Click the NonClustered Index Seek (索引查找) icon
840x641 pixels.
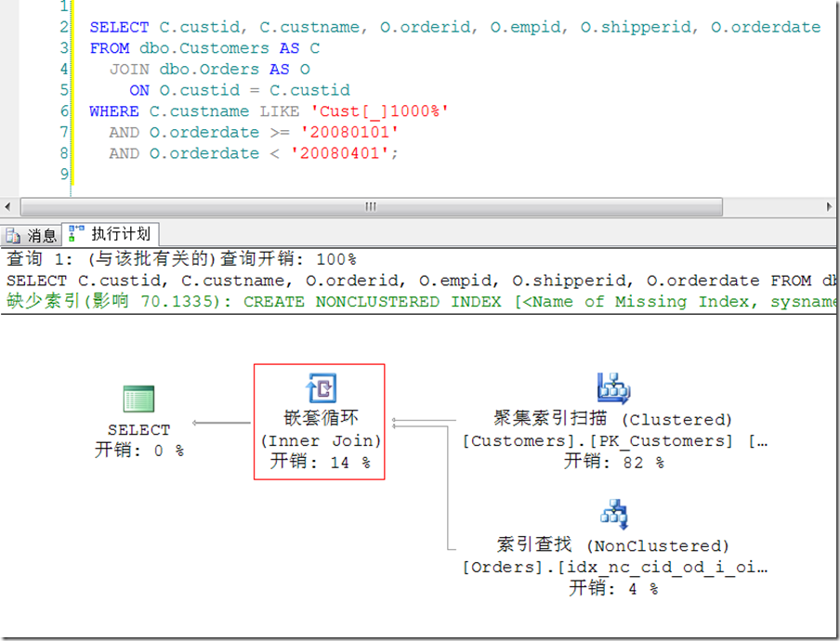(x=614, y=514)
